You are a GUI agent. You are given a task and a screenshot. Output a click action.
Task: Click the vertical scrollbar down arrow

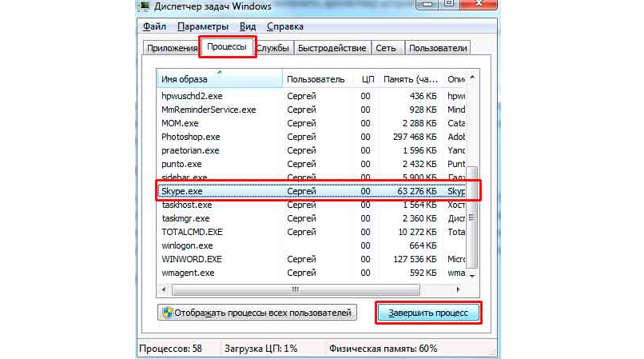pyautogui.click(x=475, y=276)
